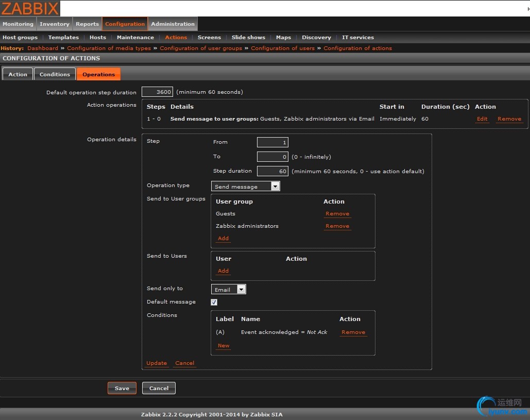
Task: Remove Event acknowledged condition
Action: pyautogui.click(x=353, y=332)
